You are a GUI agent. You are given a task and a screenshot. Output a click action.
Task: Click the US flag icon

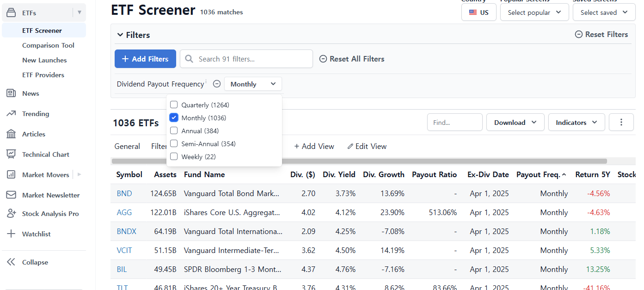click(473, 12)
